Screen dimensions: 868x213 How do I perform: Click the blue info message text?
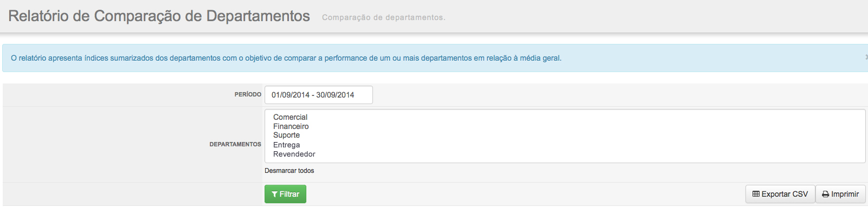286,58
